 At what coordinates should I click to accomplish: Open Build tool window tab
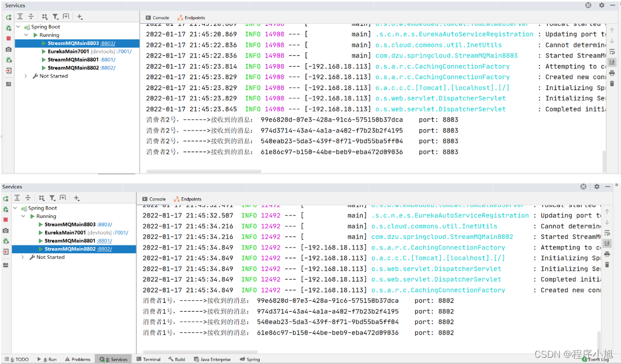177,359
